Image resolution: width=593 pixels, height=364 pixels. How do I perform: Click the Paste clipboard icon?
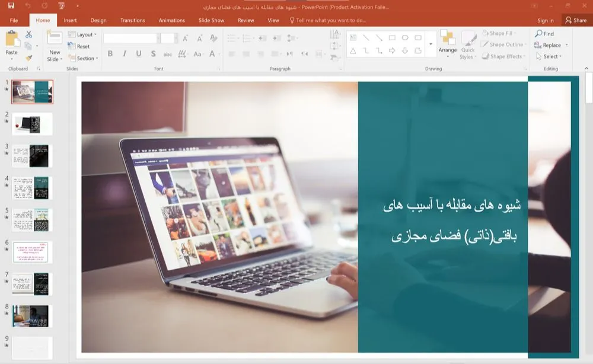point(12,41)
